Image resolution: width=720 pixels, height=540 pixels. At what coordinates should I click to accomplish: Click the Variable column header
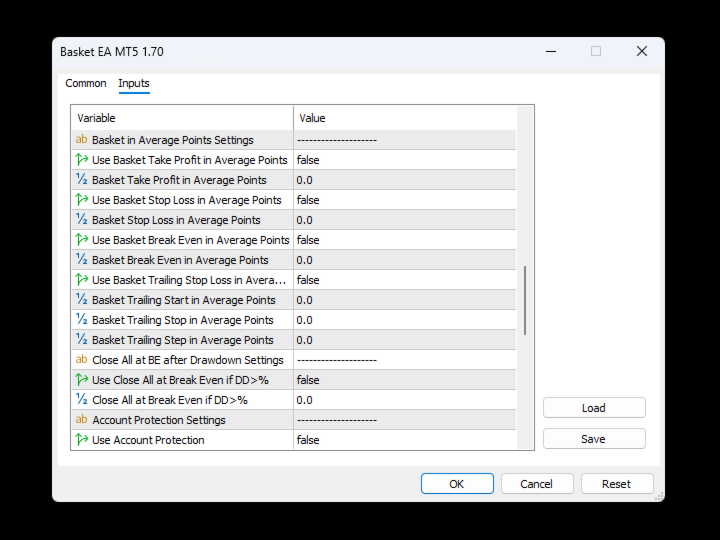click(182, 118)
